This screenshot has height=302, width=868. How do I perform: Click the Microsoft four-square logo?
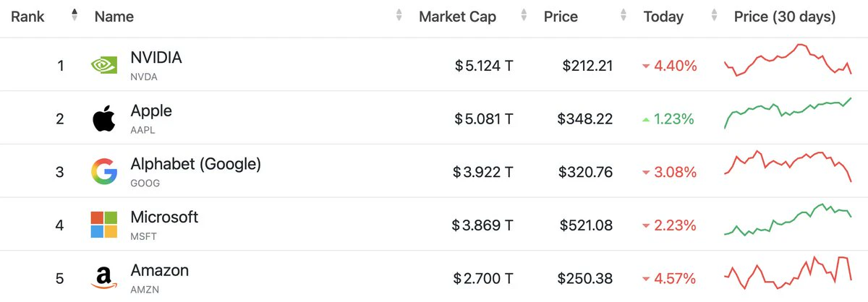click(104, 225)
